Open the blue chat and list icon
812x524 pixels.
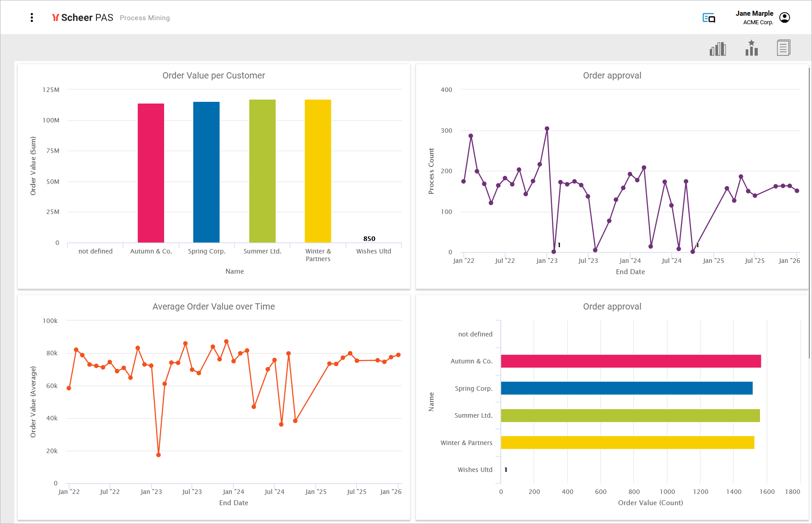[x=708, y=18]
